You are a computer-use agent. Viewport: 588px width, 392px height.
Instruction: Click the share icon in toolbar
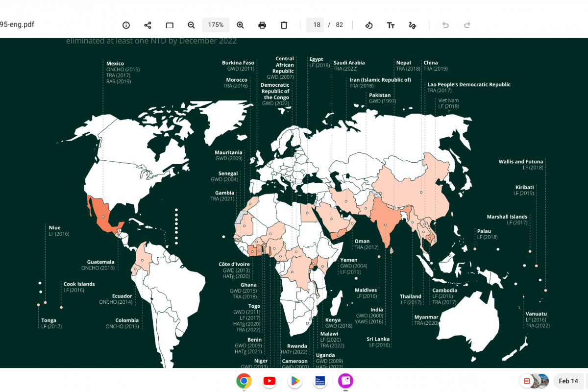[147, 25]
